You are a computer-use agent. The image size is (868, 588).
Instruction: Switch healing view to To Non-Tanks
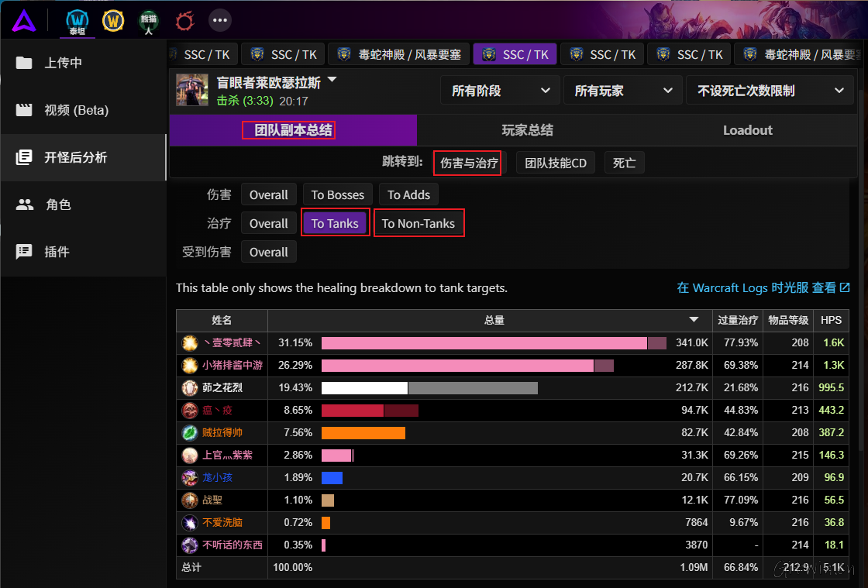tap(418, 223)
